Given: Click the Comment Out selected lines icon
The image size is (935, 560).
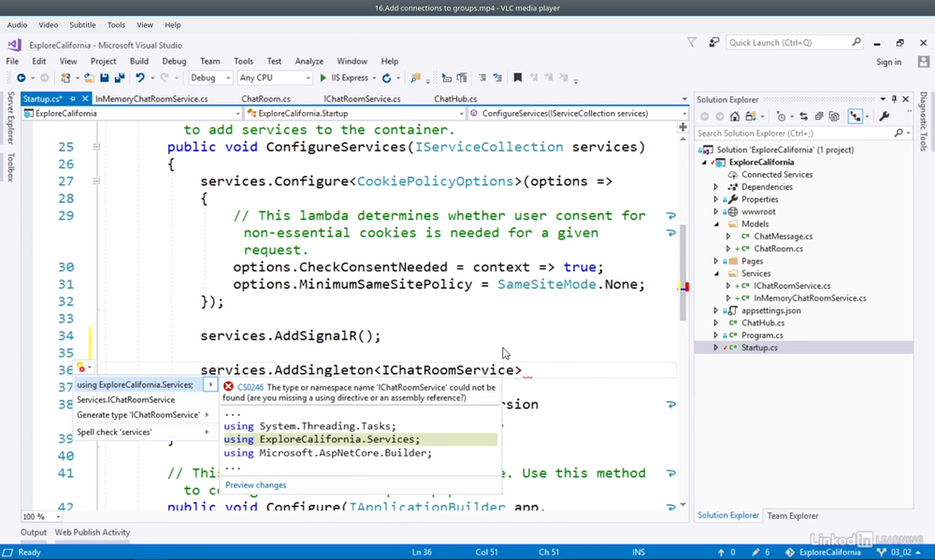Looking at the screenshot, I should tap(482, 78).
